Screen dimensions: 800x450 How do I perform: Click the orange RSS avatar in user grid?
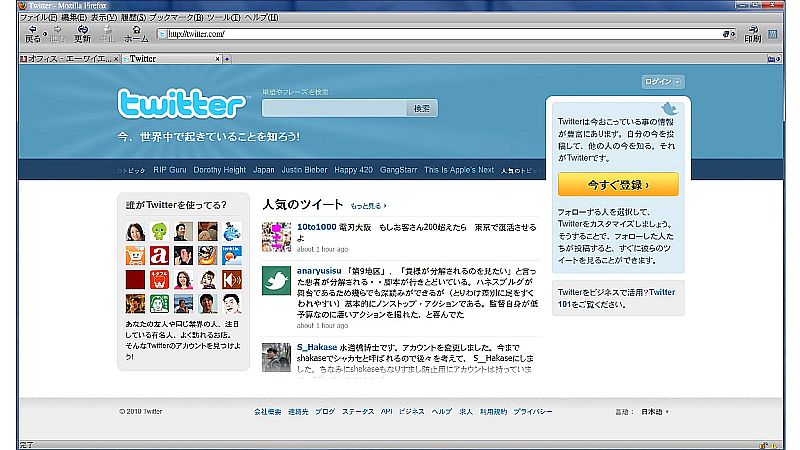[232, 280]
